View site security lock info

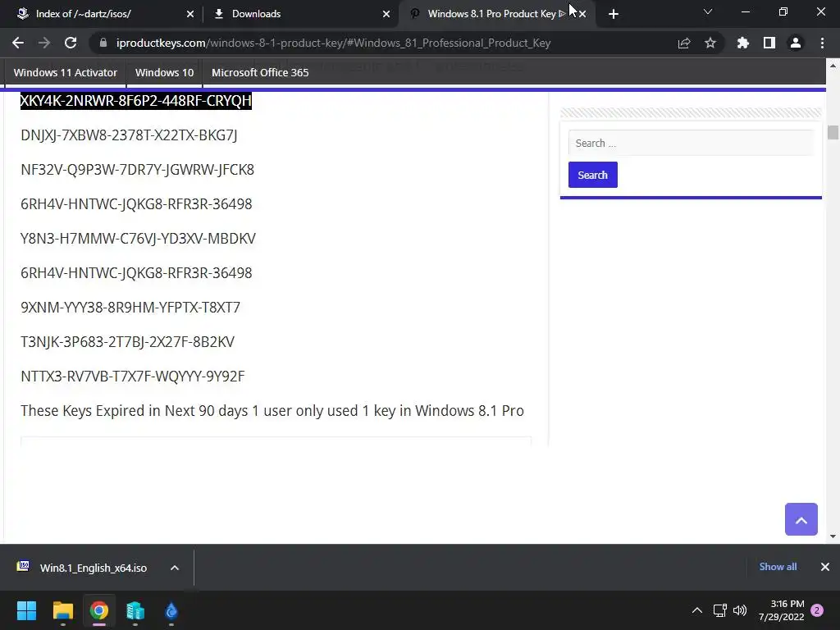[103, 43]
